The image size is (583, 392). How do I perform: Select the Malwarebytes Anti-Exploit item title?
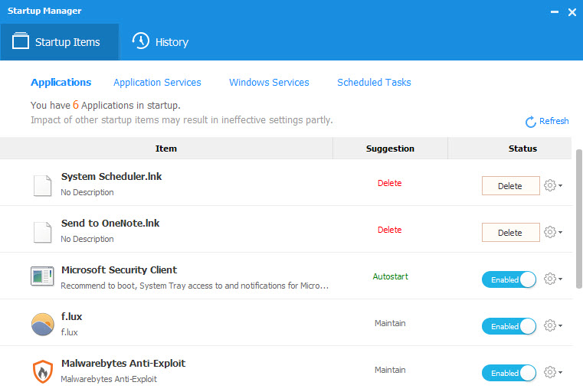pos(123,364)
